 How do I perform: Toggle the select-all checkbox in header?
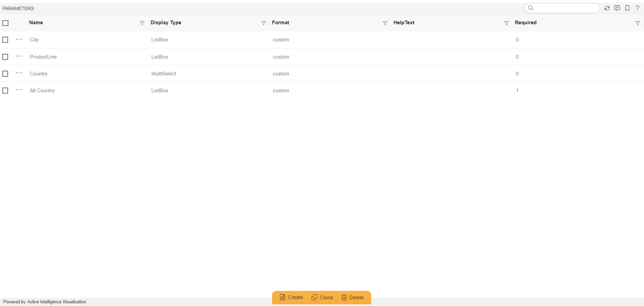click(5, 23)
